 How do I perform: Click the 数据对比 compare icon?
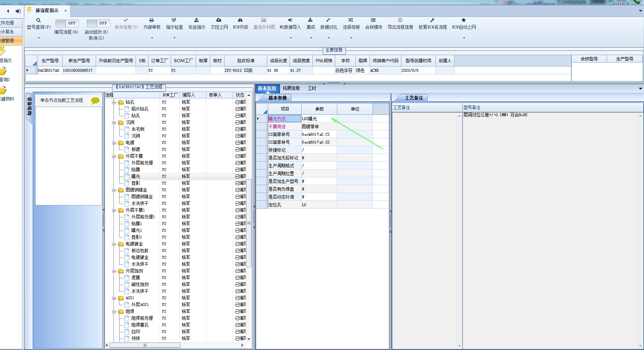click(328, 20)
